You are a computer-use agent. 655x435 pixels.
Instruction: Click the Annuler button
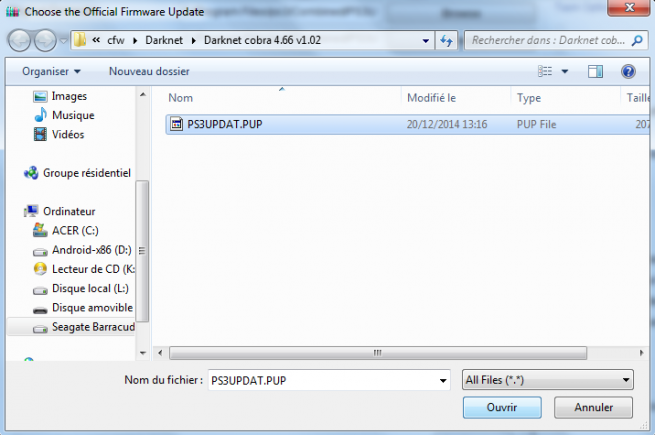click(x=594, y=407)
